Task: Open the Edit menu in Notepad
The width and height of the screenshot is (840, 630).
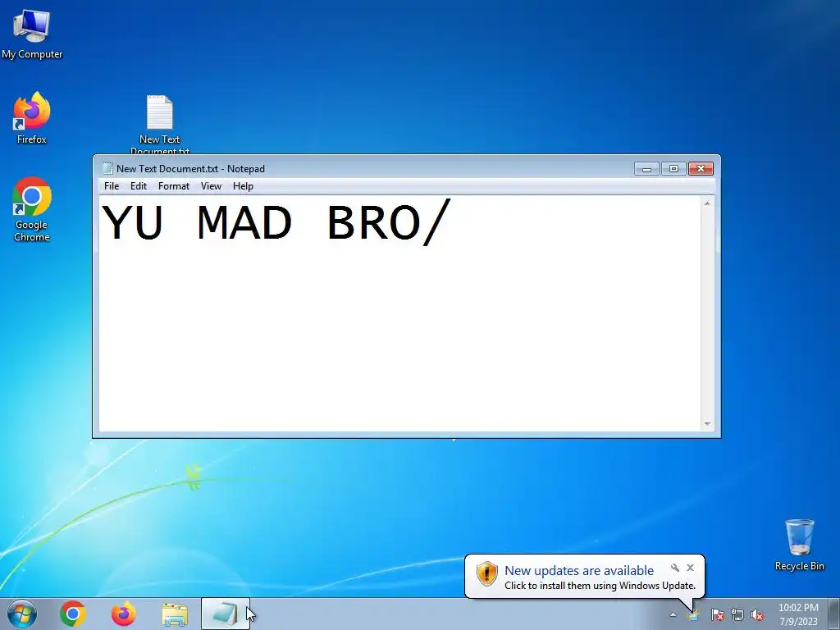Action: [x=138, y=186]
